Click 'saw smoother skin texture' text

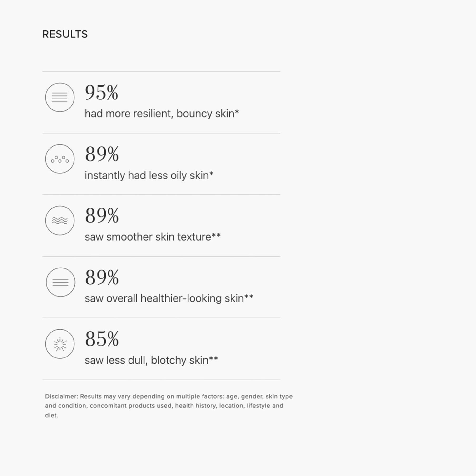pyautogui.click(x=148, y=237)
